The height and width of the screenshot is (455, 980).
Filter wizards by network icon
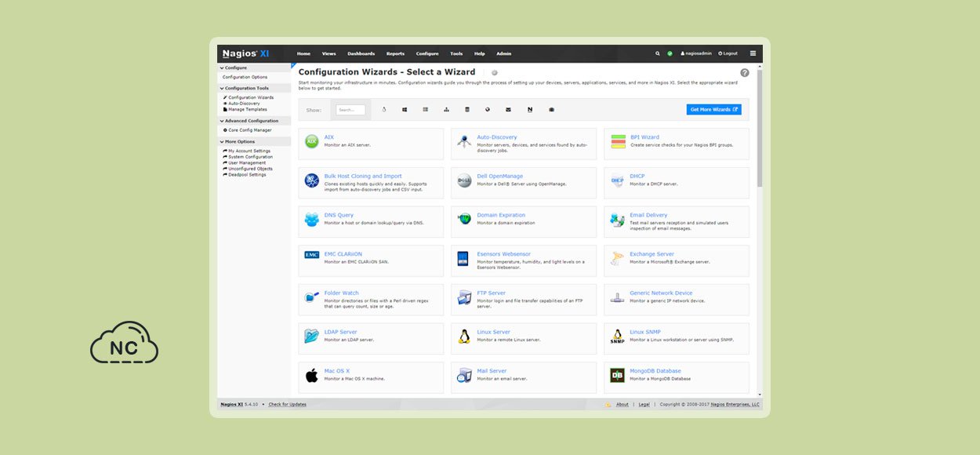[x=446, y=110]
